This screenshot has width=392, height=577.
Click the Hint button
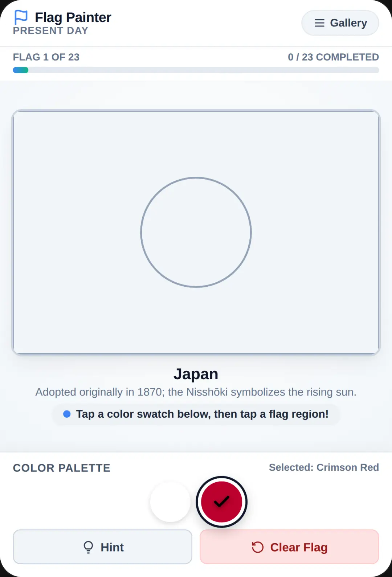pos(102,547)
